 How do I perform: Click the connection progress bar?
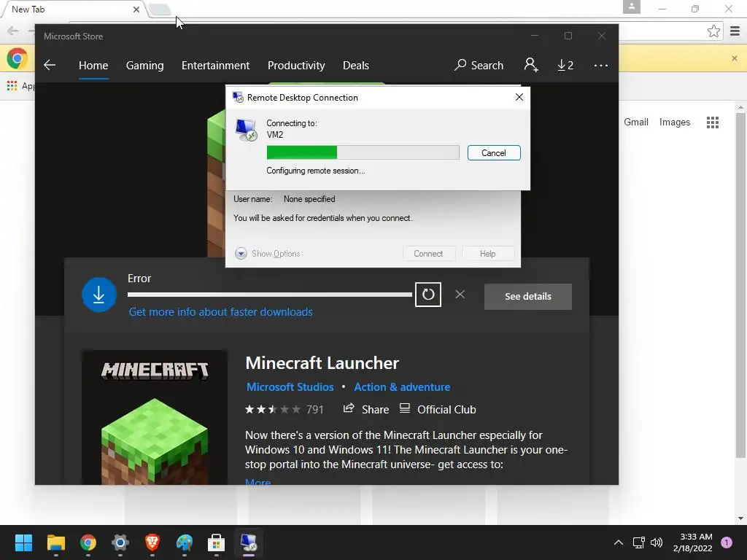(x=363, y=152)
